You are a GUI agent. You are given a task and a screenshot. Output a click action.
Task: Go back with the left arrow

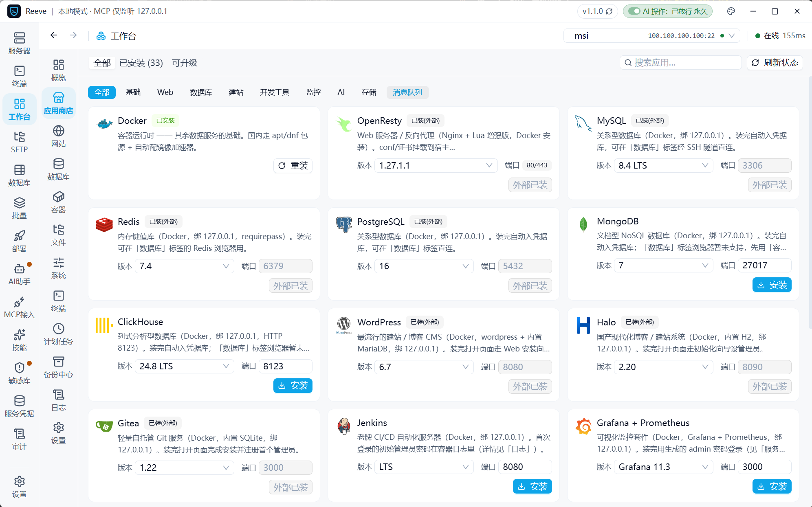[54, 35]
